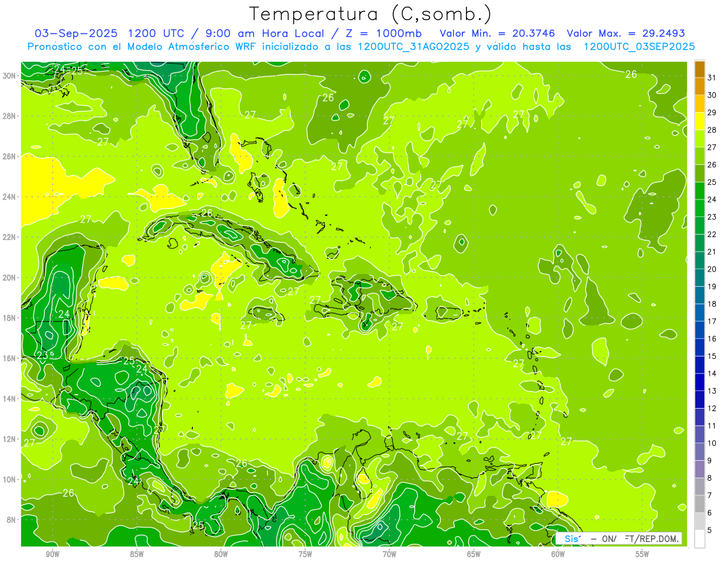Click the '14N' latitude axis label
This screenshot has width=728, height=562.
coord(10,399)
